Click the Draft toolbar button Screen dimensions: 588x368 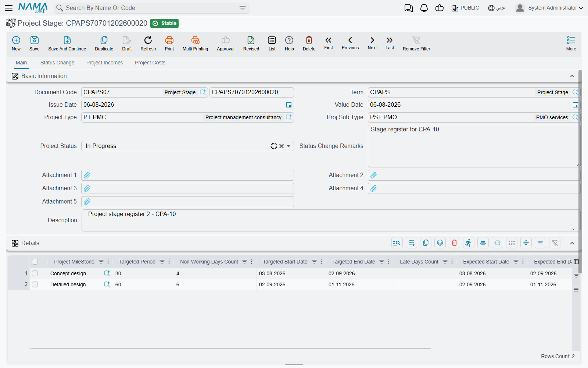[x=127, y=43]
